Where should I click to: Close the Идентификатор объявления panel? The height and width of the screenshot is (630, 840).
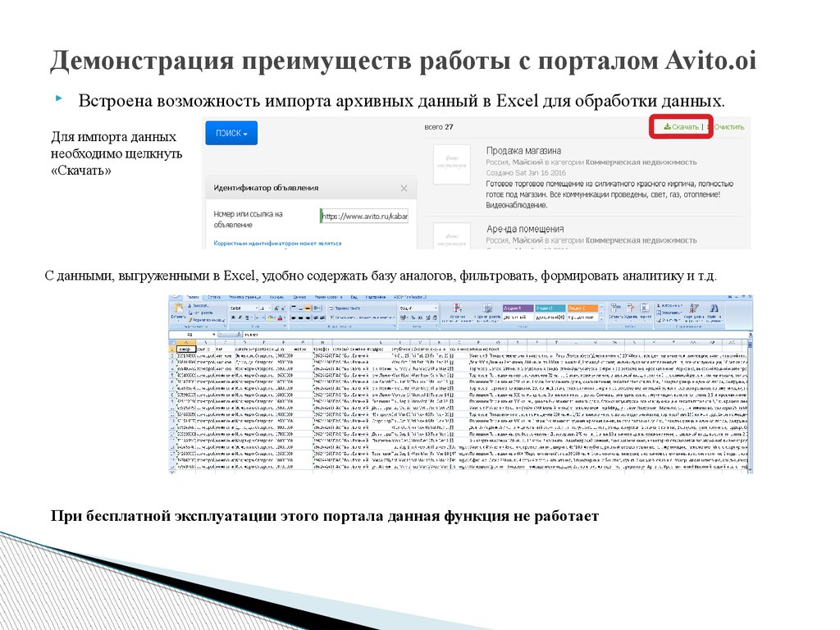404,188
